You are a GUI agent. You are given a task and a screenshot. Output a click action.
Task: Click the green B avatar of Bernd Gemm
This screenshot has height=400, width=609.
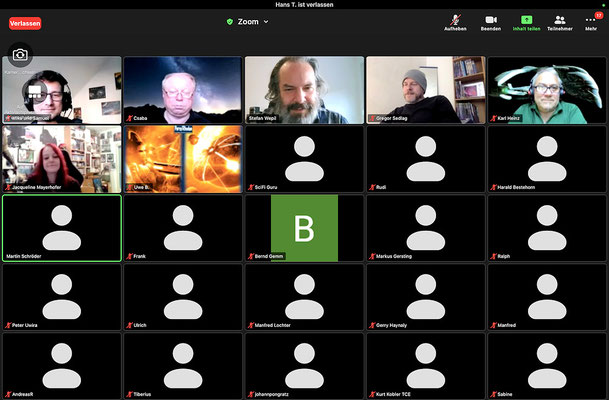(x=304, y=228)
